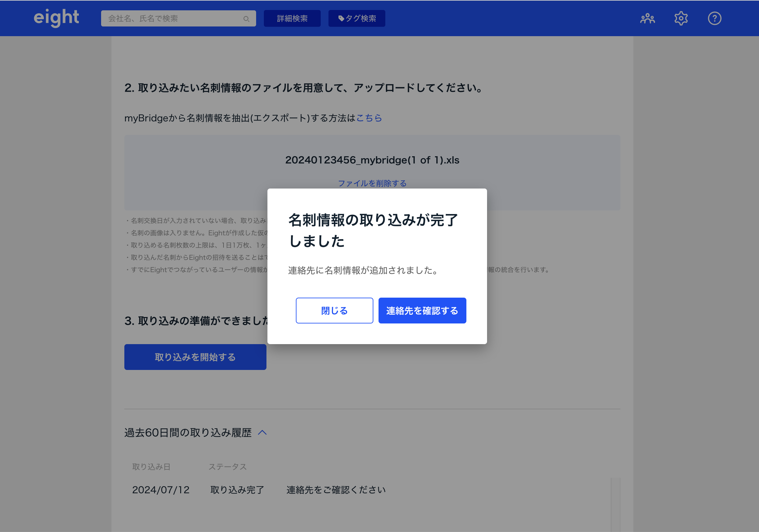This screenshot has width=759, height=532.
Task: Open the こちら export instructions link
Action: click(x=369, y=118)
